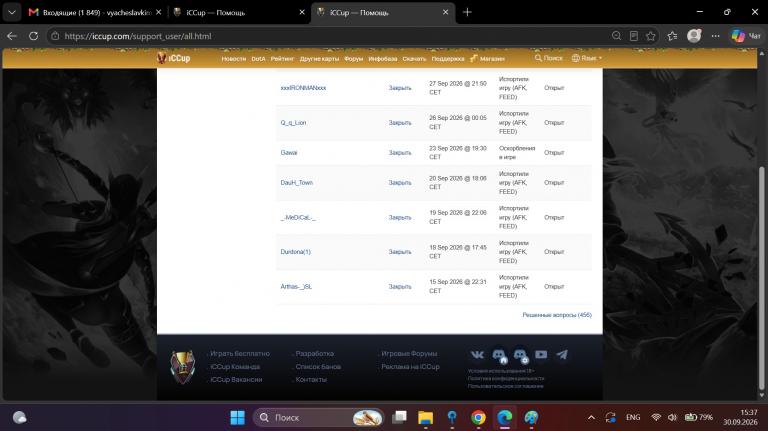The image size is (768, 431).
Task: Open the reader view icon in address bar
Action: tap(634, 36)
